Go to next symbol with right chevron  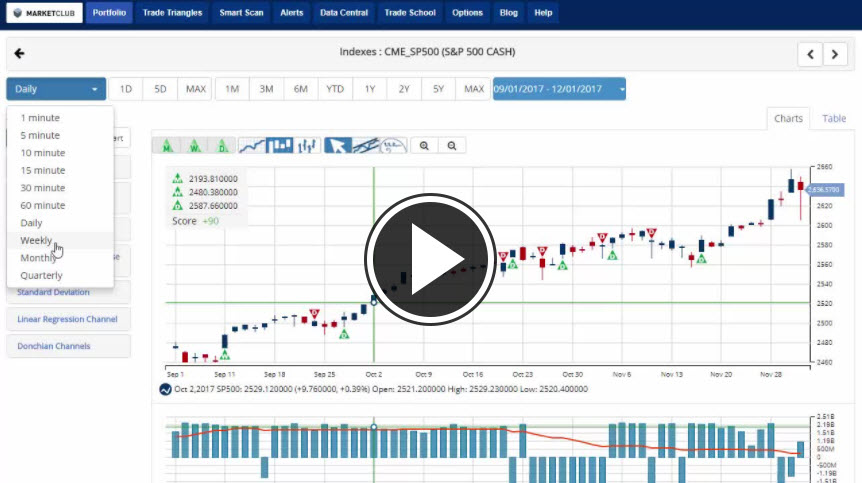point(835,54)
